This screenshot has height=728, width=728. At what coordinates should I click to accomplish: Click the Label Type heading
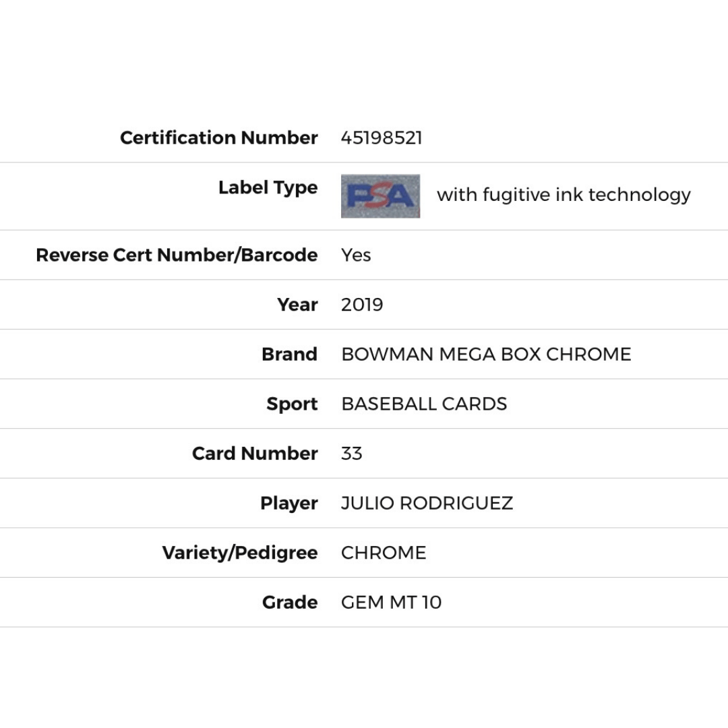pos(268,188)
